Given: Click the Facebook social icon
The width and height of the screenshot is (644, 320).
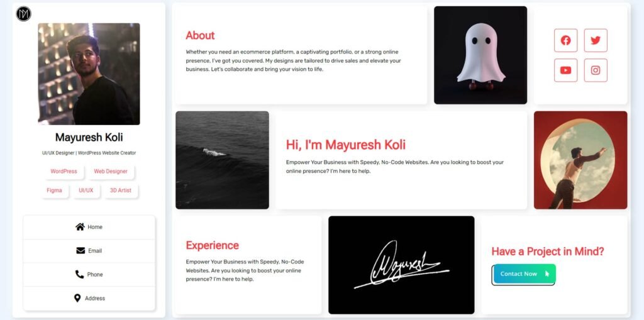Looking at the screenshot, I should tap(565, 40).
